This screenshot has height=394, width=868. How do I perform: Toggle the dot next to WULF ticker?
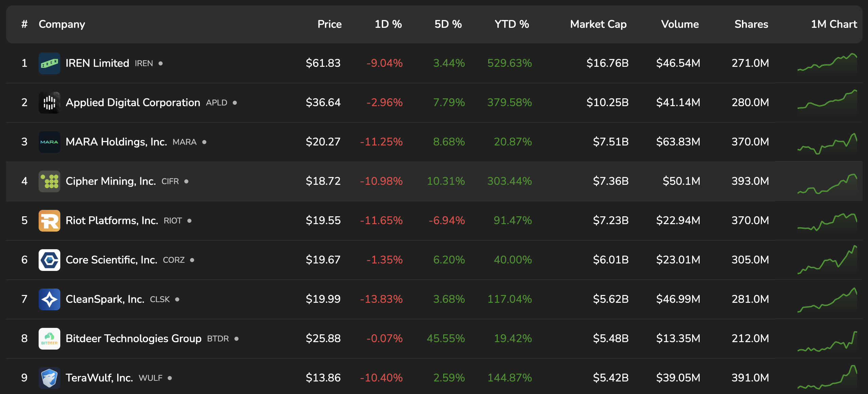[x=169, y=378]
